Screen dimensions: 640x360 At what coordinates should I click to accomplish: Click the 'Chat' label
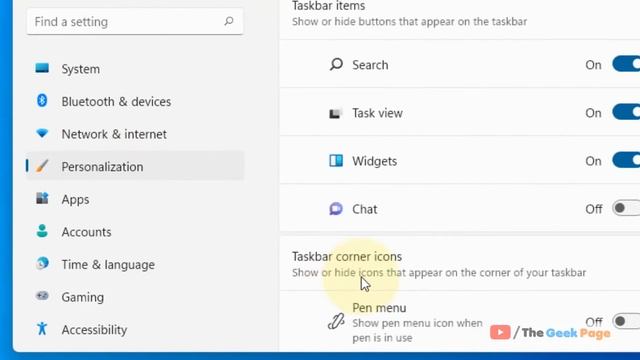[x=364, y=209]
